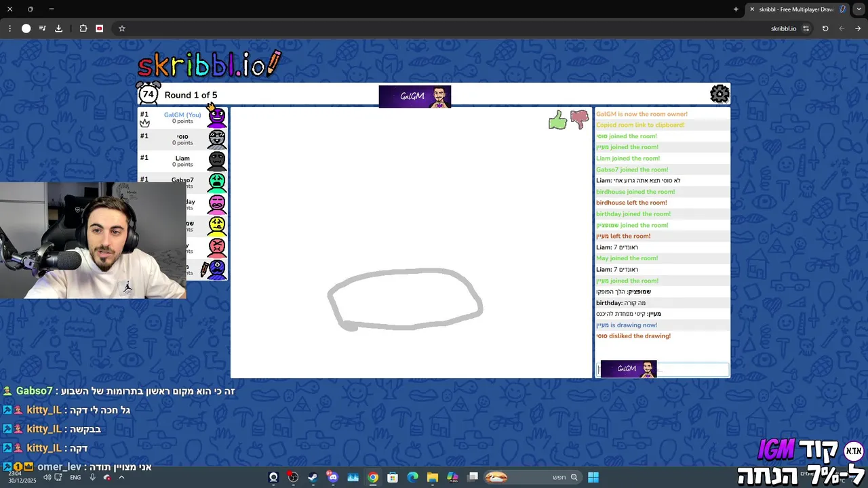This screenshot has width=868, height=488.
Task: Click the pink player avatar
Action: [217, 204]
